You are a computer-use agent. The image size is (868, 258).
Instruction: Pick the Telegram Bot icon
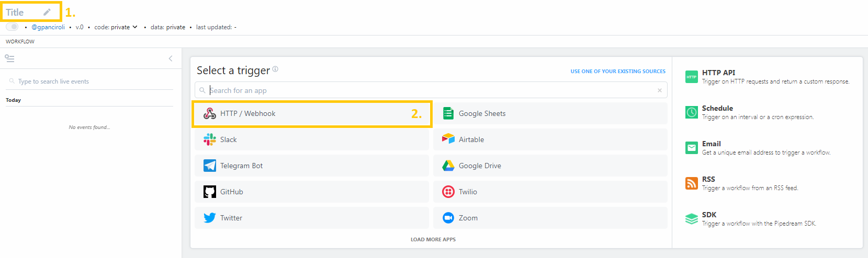coord(210,166)
